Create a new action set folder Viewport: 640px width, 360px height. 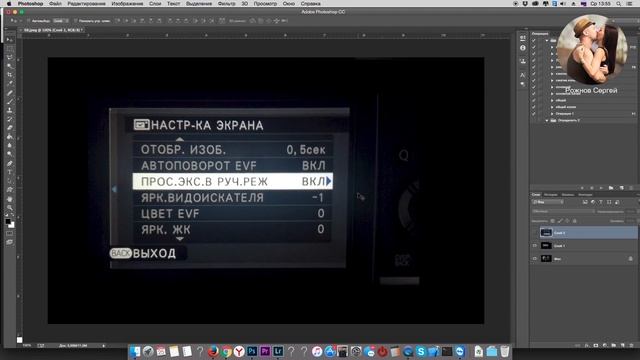pyautogui.click(x=611, y=188)
